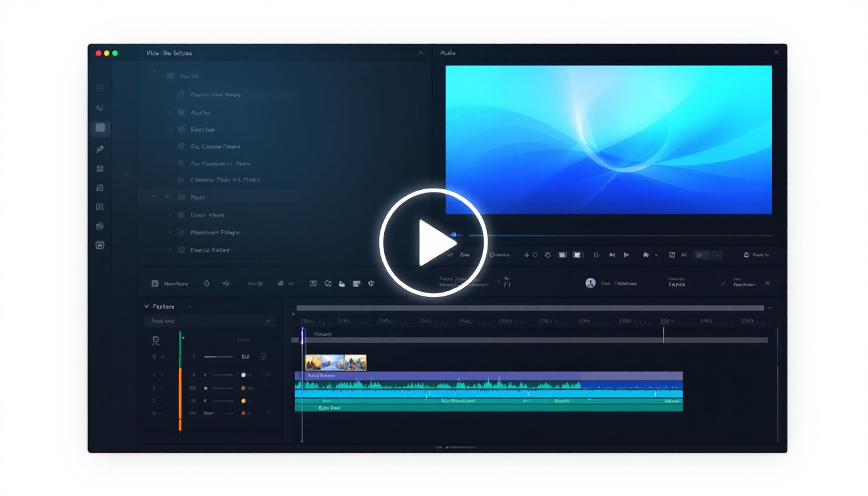Open the dropdown field below the timeline panel header
This screenshot has width=868, height=496.
point(209,321)
